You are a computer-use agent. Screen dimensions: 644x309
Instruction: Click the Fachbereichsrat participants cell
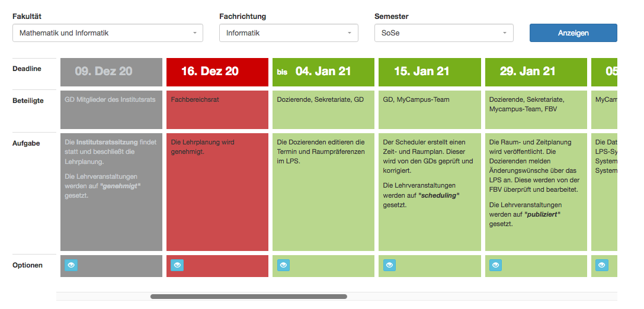217,110
